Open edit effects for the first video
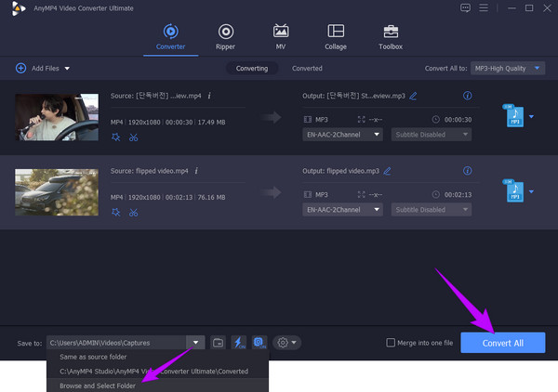 coord(116,137)
